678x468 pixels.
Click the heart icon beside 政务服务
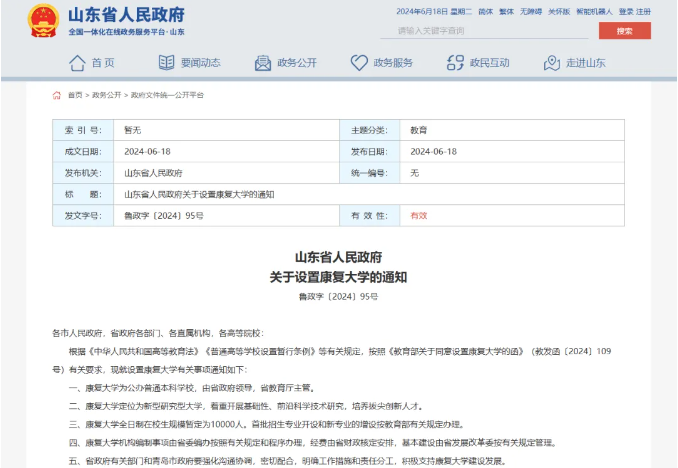(359, 63)
